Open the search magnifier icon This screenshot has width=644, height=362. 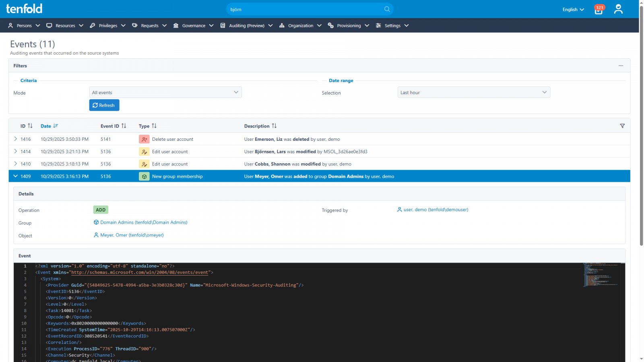tap(386, 9)
